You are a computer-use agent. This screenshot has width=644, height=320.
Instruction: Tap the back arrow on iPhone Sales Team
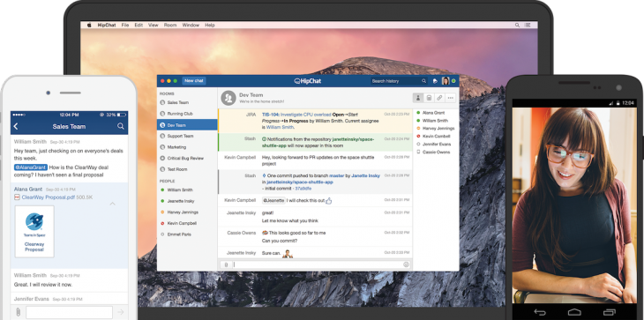coord(16,126)
